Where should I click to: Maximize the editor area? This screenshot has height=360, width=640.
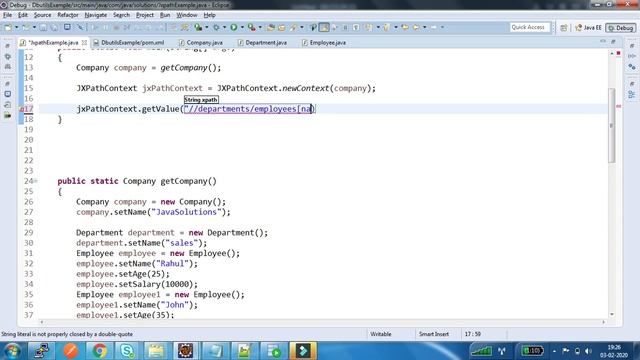click(613, 42)
